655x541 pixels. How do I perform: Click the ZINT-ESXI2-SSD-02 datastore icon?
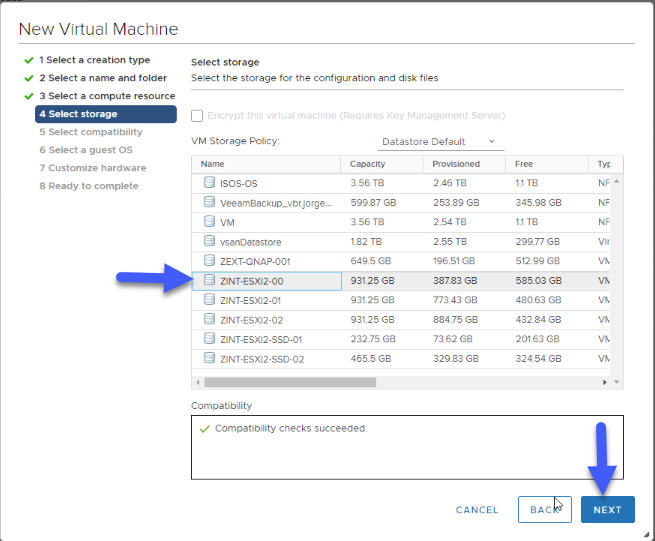209,358
